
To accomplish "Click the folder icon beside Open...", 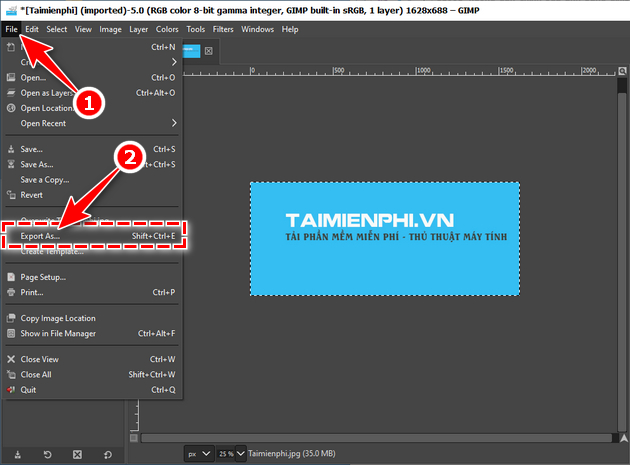I will click(x=11, y=77).
